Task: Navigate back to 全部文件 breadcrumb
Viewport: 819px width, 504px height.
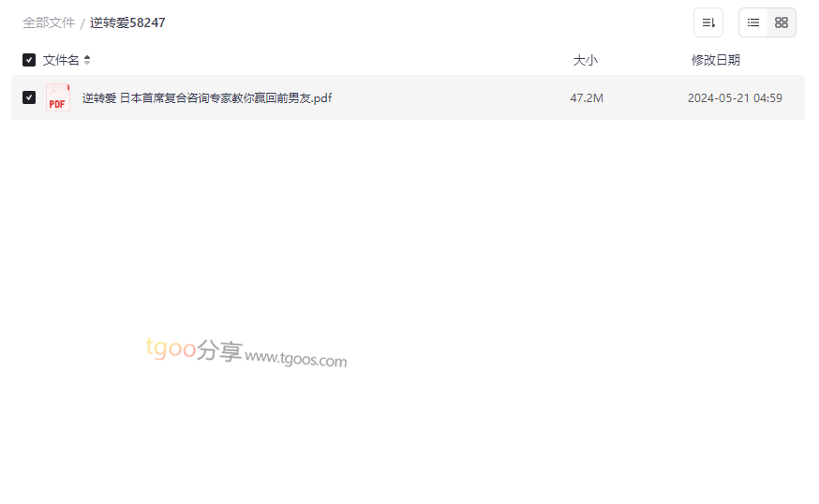Action: click(x=49, y=23)
